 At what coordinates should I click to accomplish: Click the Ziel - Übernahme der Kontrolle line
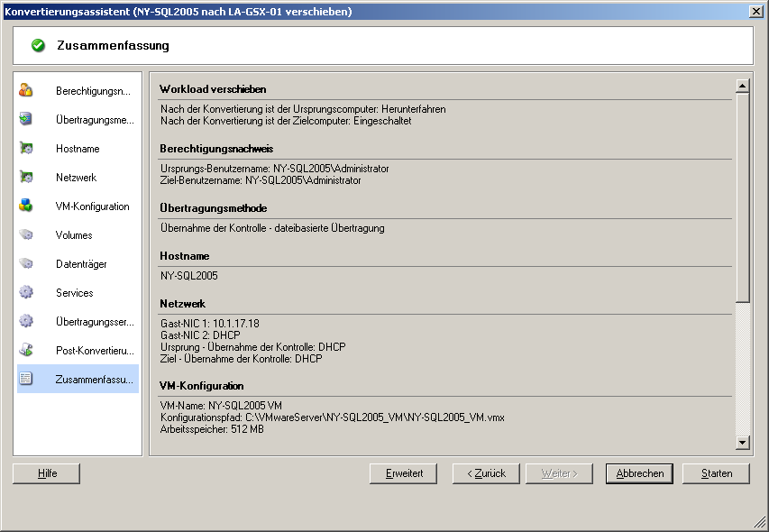[x=242, y=359]
